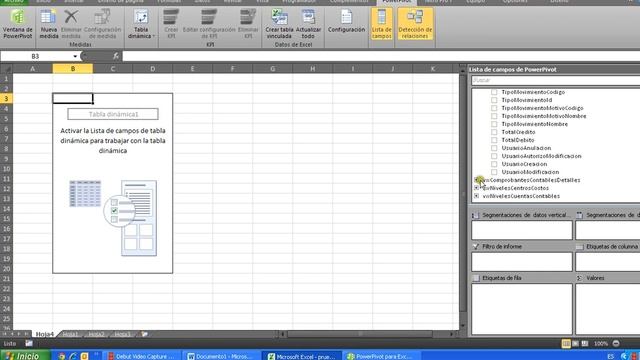Open Tabla dinámica dropdown

[x=141, y=24]
